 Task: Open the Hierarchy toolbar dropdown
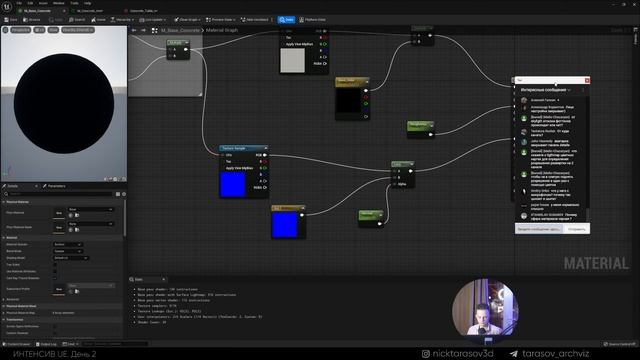(x=122, y=20)
